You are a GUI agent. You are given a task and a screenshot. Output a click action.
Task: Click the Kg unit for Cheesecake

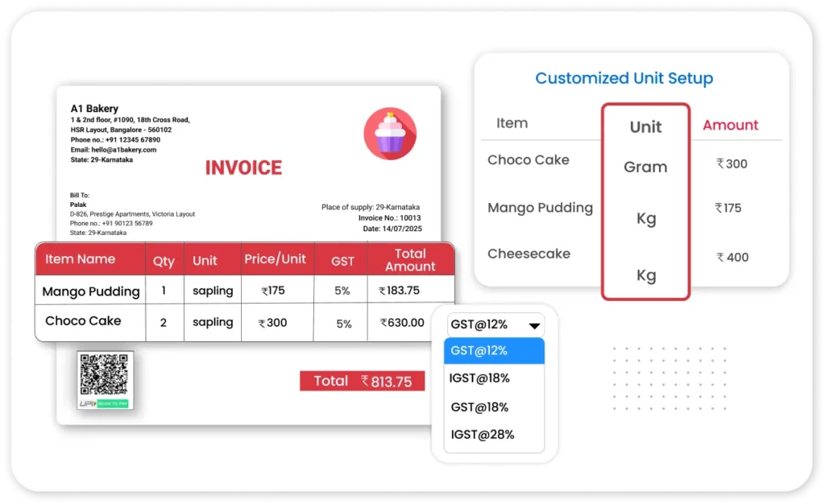point(646,275)
